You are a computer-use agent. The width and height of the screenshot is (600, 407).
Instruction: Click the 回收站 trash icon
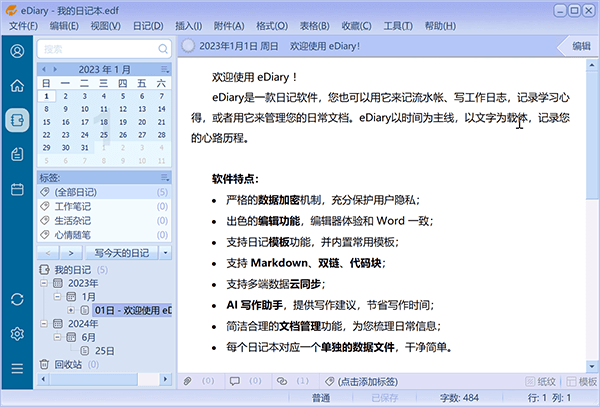(x=44, y=365)
